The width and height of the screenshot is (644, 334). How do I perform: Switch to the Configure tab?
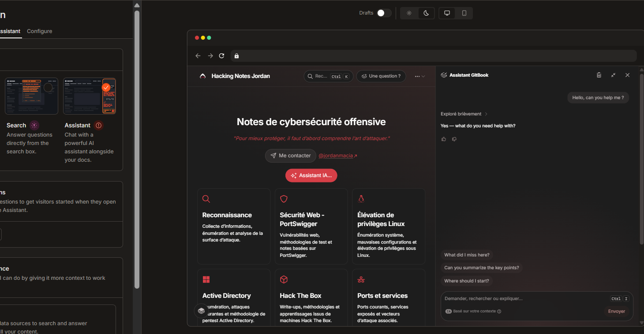point(39,31)
